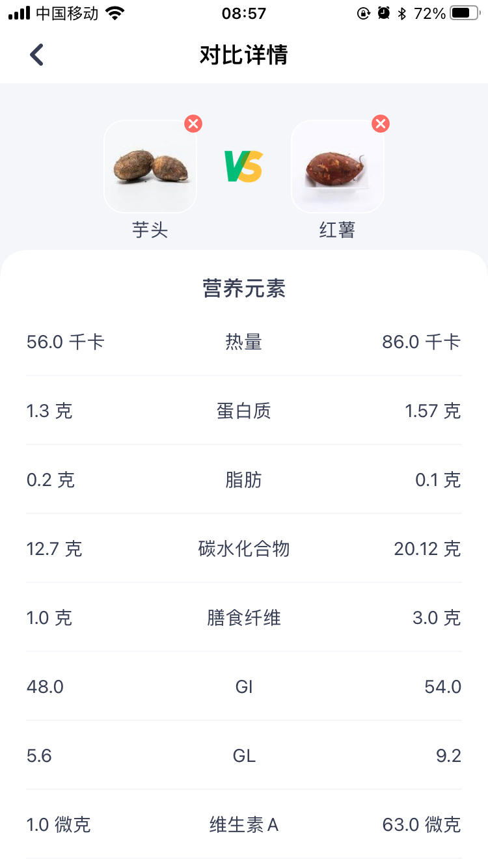The width and height of the screenshot is (488, 868).
Task: Tap the 碳水化合物 nutrient label
Action: (x=243, y=549)
